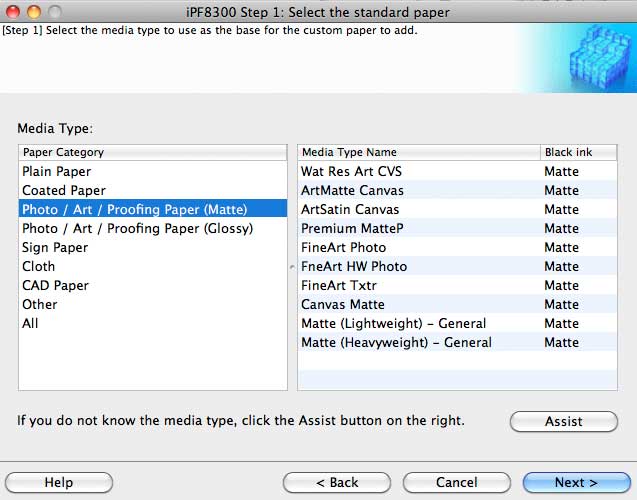The width and height of the screenshot is (637, 500).
Task: Pick FneArt HW Photo media type
Action: (457, 266)
